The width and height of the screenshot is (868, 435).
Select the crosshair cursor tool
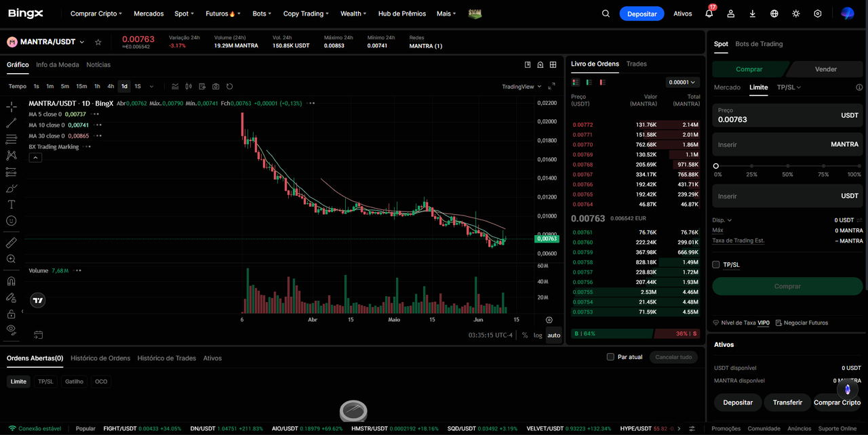[x=11, y=107]
